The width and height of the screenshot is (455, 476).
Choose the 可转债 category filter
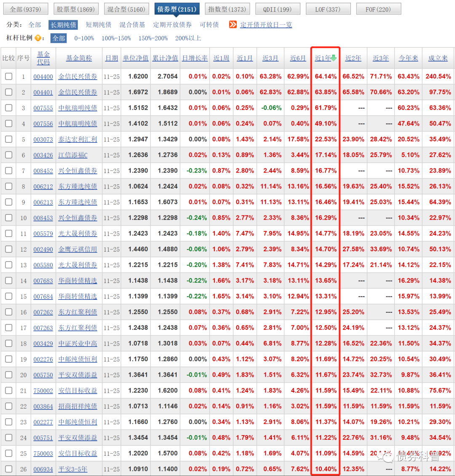209,25
